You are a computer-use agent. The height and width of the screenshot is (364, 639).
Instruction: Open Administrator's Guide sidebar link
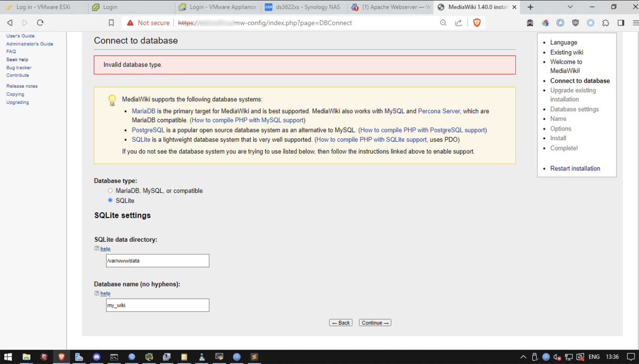(30, 44)
